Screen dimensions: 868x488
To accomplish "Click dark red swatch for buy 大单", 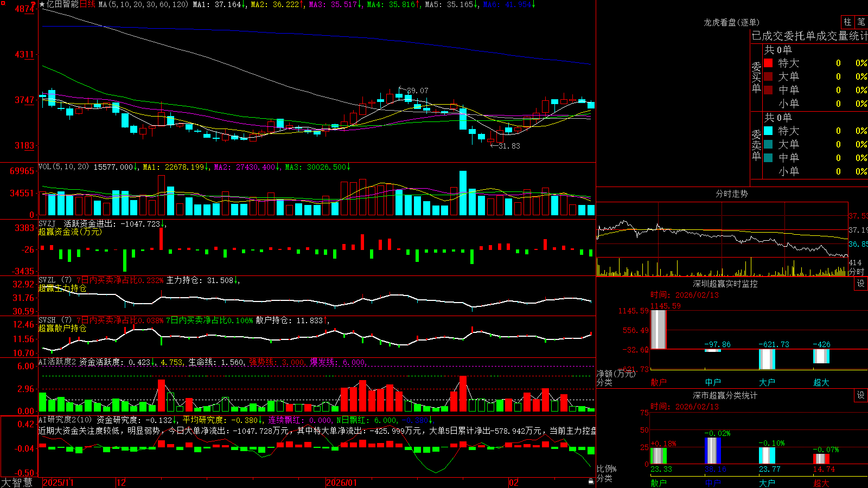I will 768,76.
